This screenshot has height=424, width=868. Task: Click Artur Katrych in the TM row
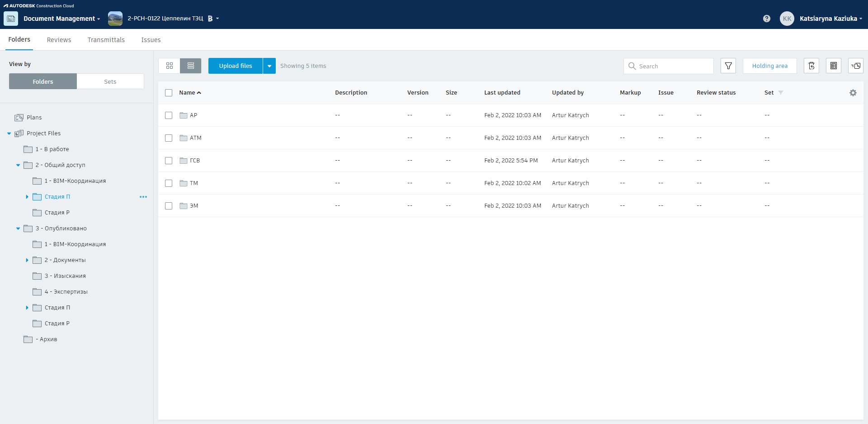point(571,183)
